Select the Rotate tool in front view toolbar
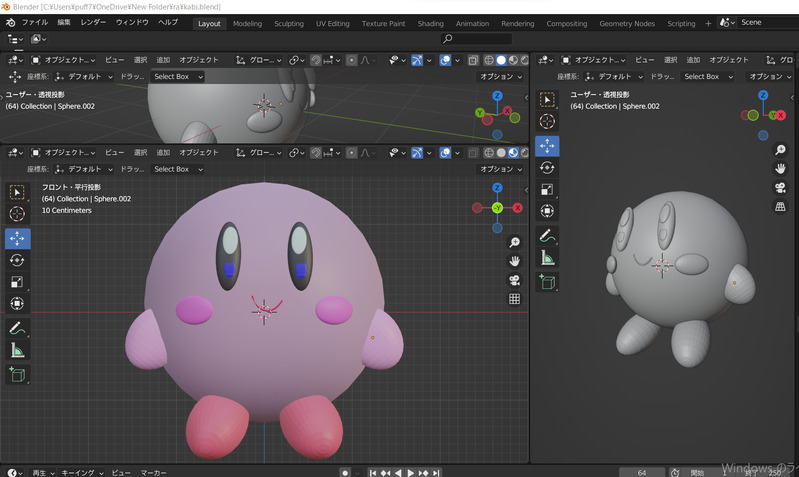The width and height of the screenshot is (799, 477). click(17, 260)
